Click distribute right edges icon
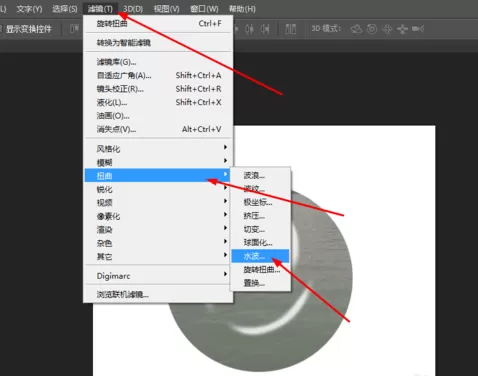This screenshot has width=478, height=376. pos(265,29)
